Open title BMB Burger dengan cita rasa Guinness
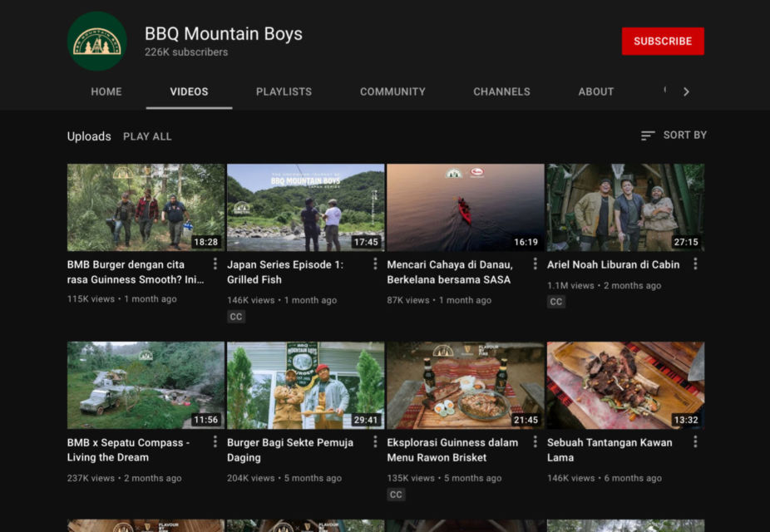770x532 pixels. click(x=136, y=272)
